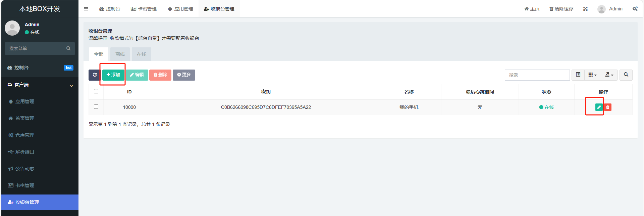
Task: Tick the select-all checkbox in table header
Action: click(96, 91)
